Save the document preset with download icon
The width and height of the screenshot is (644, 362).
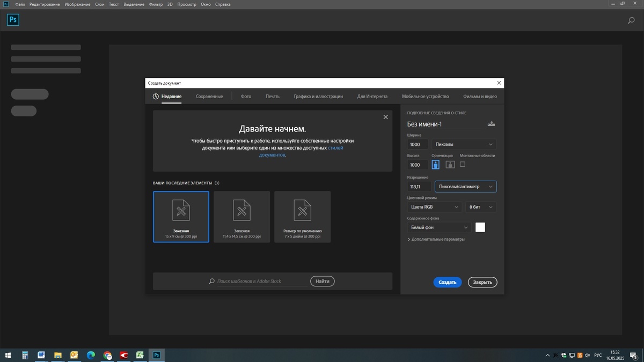[x=491, y=124]
